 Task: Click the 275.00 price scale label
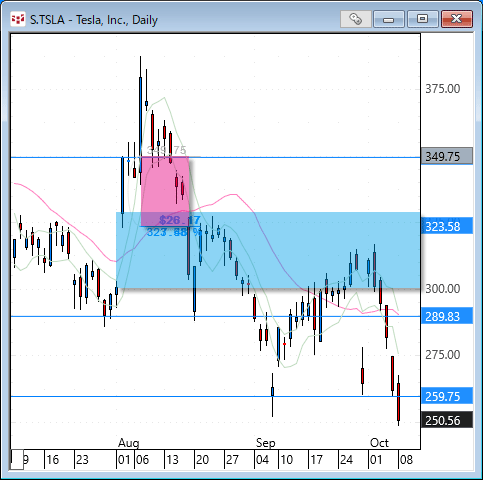[x=442, y=355]
